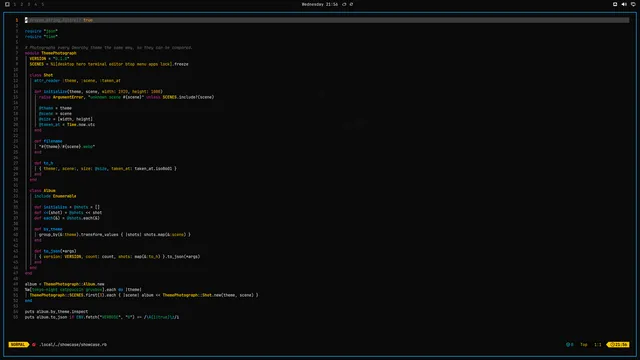Click the SCENES constant definition
This screenshot has width=640, height=360.
point(109,64)
